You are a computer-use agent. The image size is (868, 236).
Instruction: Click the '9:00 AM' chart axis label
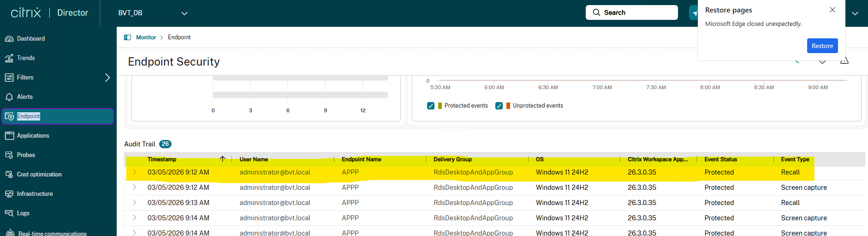coord(818,87)
